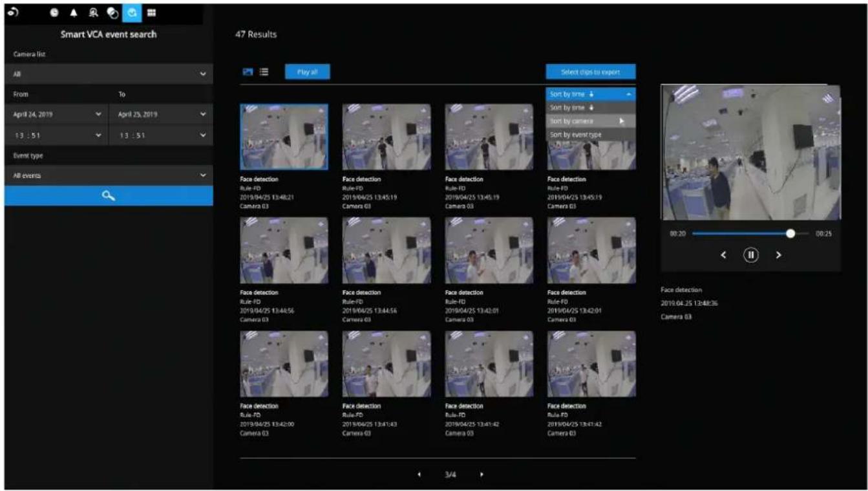868x491 pixels.
Task: Expand the Camera list dropdown set to All
Action: (109, 74)
